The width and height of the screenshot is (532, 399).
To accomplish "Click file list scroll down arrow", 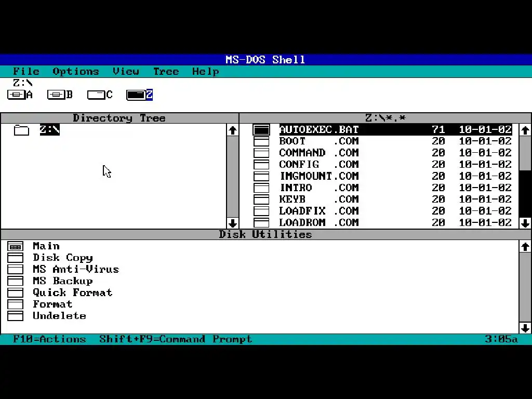I will [525, 223].
